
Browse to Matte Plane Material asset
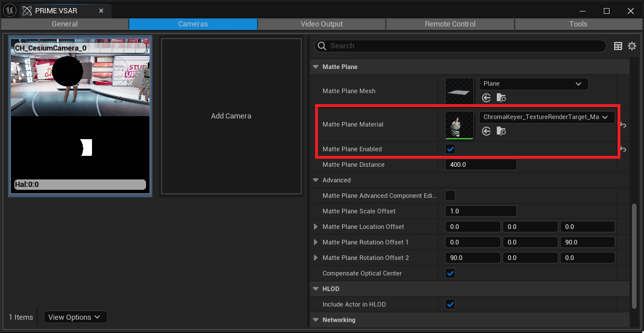501,132
